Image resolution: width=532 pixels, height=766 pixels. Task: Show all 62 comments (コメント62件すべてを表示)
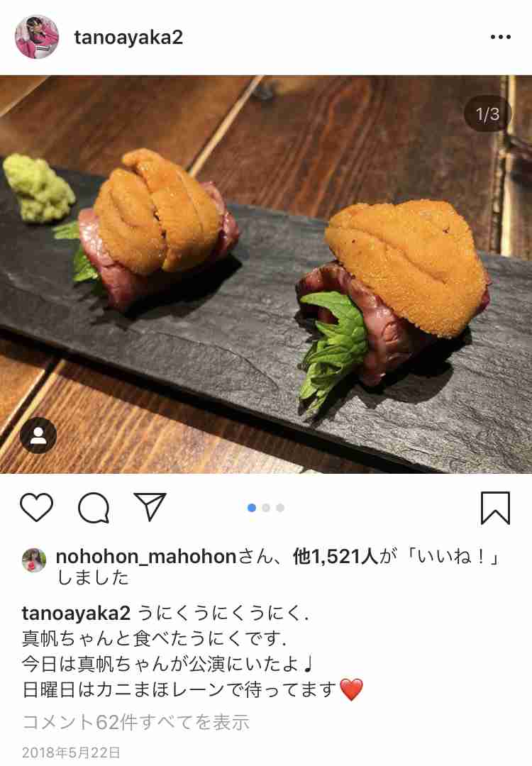(x=136, y=722)
